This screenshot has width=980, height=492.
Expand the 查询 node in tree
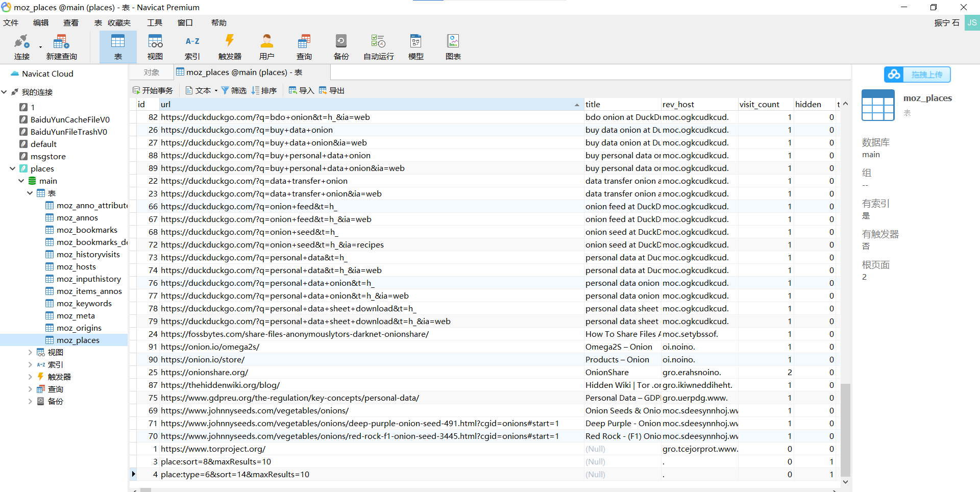(x=30, y=389)
